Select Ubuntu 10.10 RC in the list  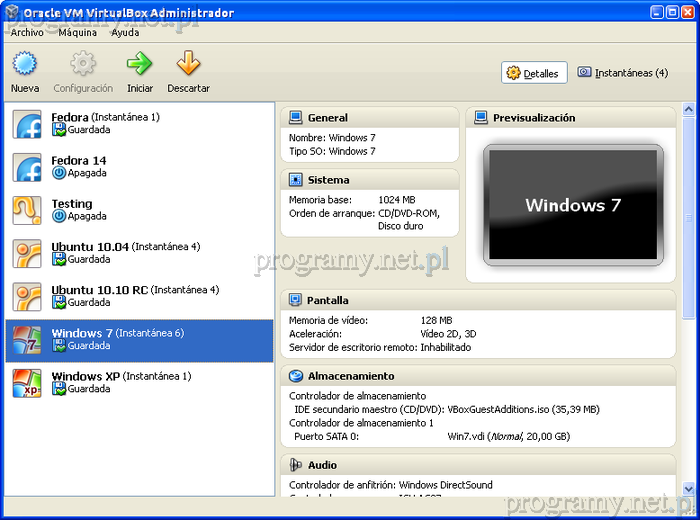[99, 290]
